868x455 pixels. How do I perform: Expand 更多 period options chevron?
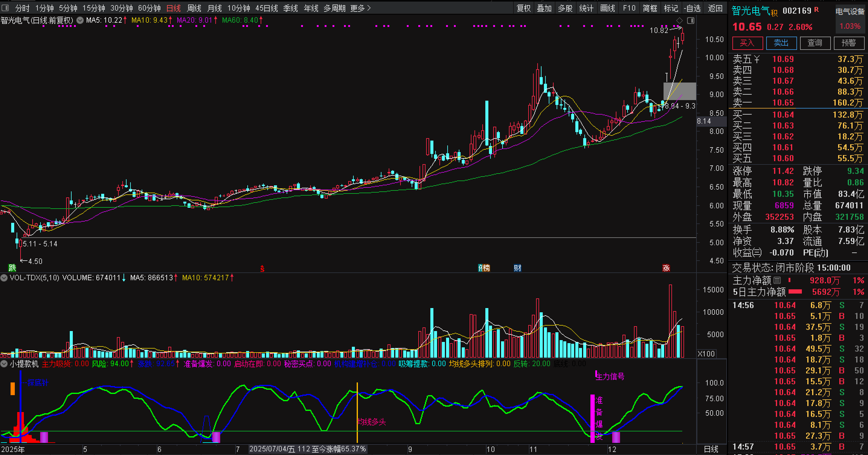[x=369, y=8]
